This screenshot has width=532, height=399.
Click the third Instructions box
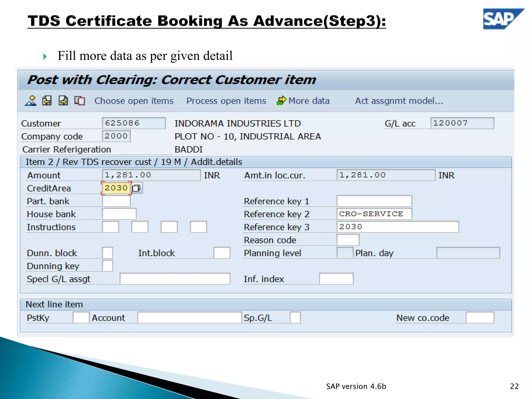click(x=169, y=227)
